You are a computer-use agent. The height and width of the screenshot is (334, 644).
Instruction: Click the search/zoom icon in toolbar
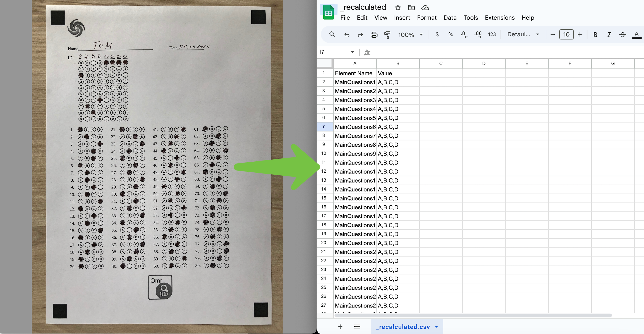pyautogui.click(x=332, y=34)
